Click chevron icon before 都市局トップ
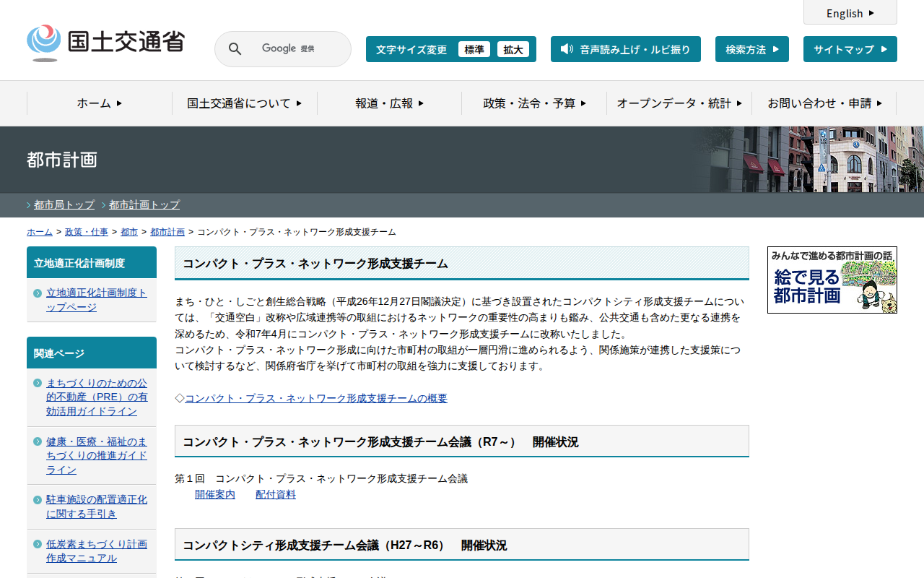924x578 pixels. pyautogui.click(x=29, y=205)
